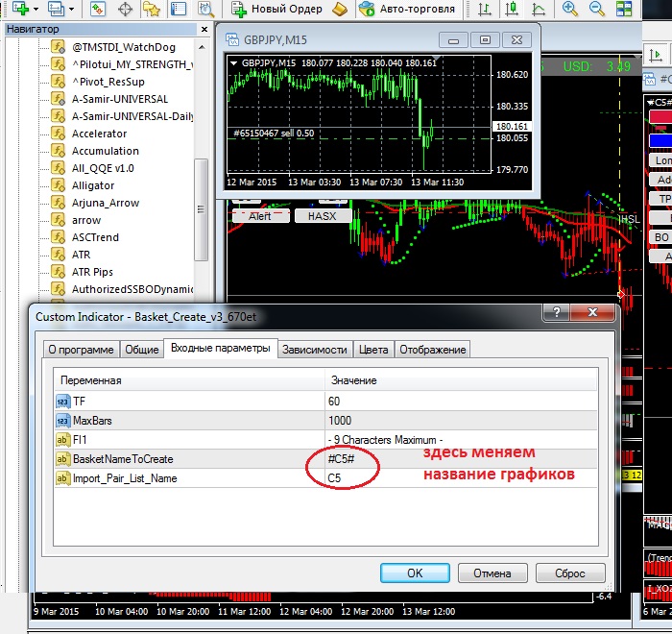Open the Цвета tab
The height and width of the screenshot is (634, 672).
pyautogui.click(x=373, y=350)
